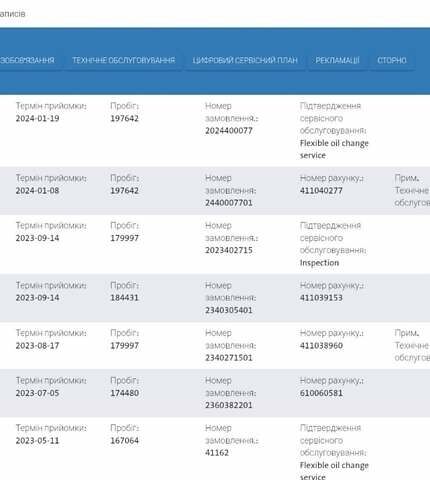Screen dimensions: 430x480
Task: Click Flexible oil change service for 2023-05-11
Action: 334,471
